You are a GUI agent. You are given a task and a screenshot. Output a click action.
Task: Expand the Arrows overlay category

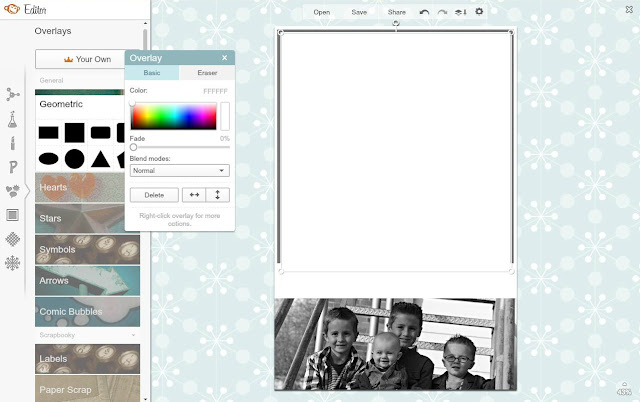pos(87,281)
